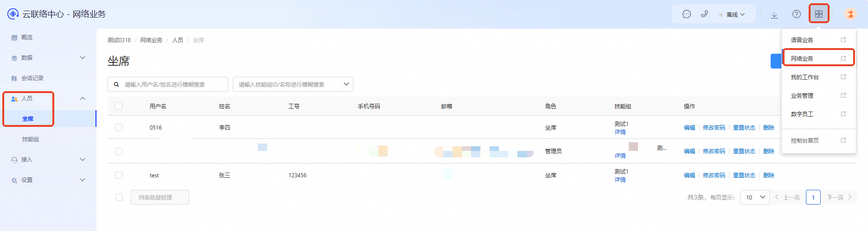Click the 概览 overview sidebar icon
The height and width of the screenshot is (231, 868).
[14, 37]
